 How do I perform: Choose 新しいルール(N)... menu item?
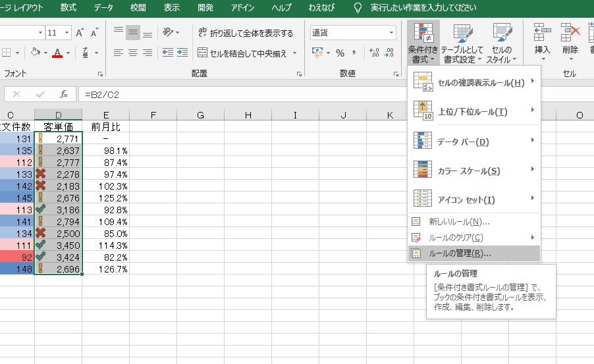474,222
